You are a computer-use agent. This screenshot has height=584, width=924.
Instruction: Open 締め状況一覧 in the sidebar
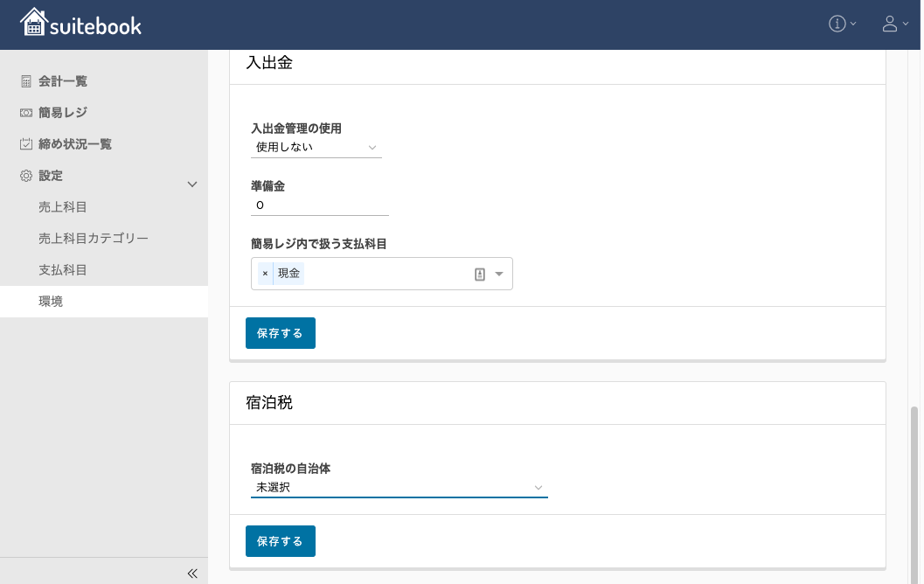point(75,143)
